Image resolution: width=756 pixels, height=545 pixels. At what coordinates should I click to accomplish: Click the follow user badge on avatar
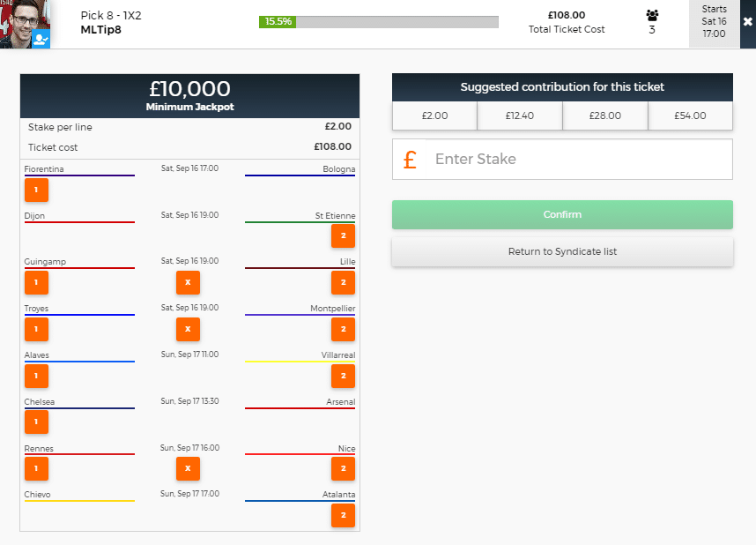(x=41, y=39)
